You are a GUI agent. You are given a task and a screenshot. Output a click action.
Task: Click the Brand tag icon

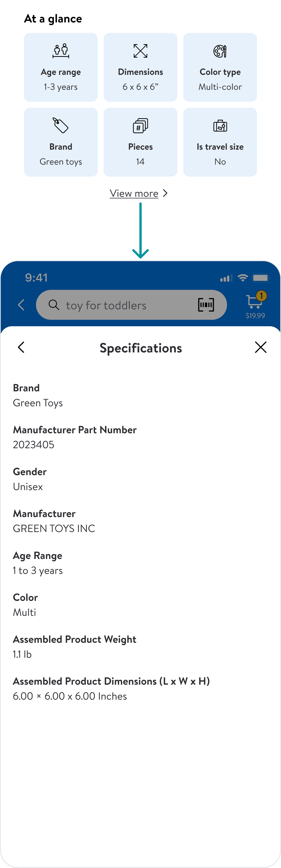click(x=61, y=126)
